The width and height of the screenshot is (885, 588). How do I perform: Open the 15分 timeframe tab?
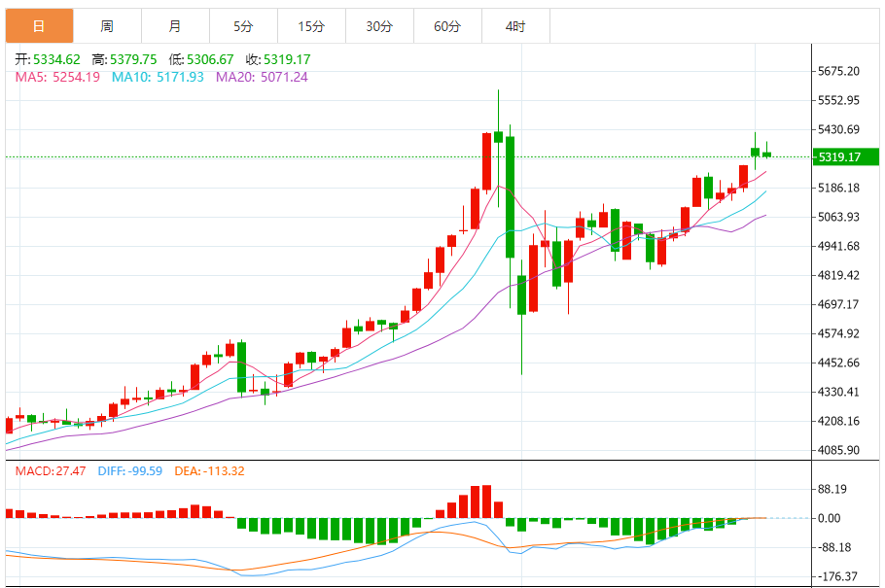pos(311,26)
